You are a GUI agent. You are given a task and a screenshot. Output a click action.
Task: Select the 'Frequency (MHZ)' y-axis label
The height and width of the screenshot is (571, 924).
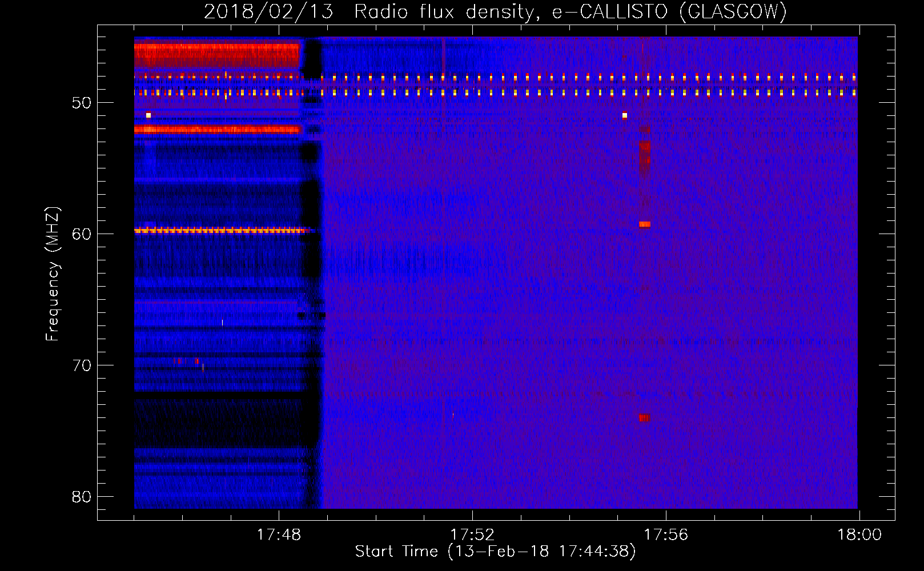53,274
